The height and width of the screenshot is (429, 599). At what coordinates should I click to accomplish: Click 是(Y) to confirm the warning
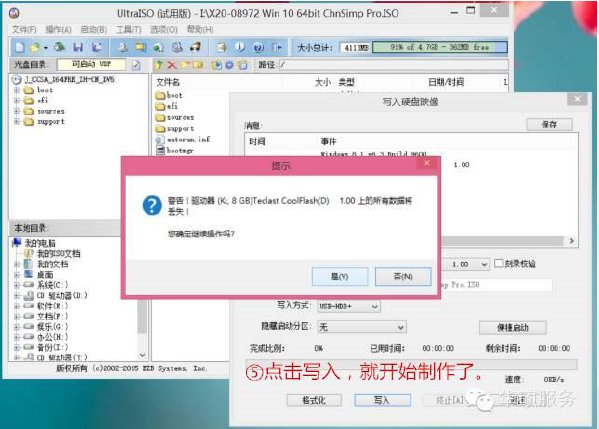[340, 276]
